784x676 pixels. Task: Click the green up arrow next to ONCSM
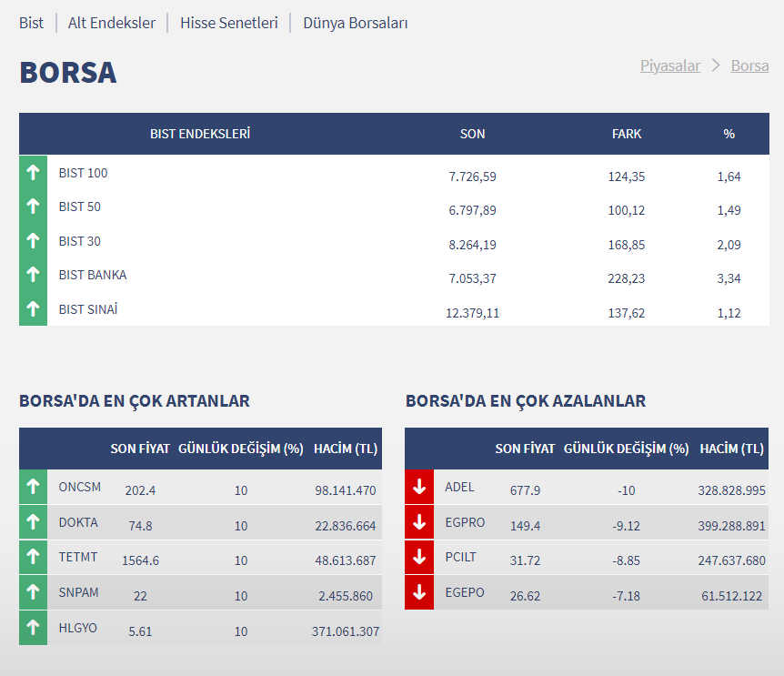[x=33, y=487]
